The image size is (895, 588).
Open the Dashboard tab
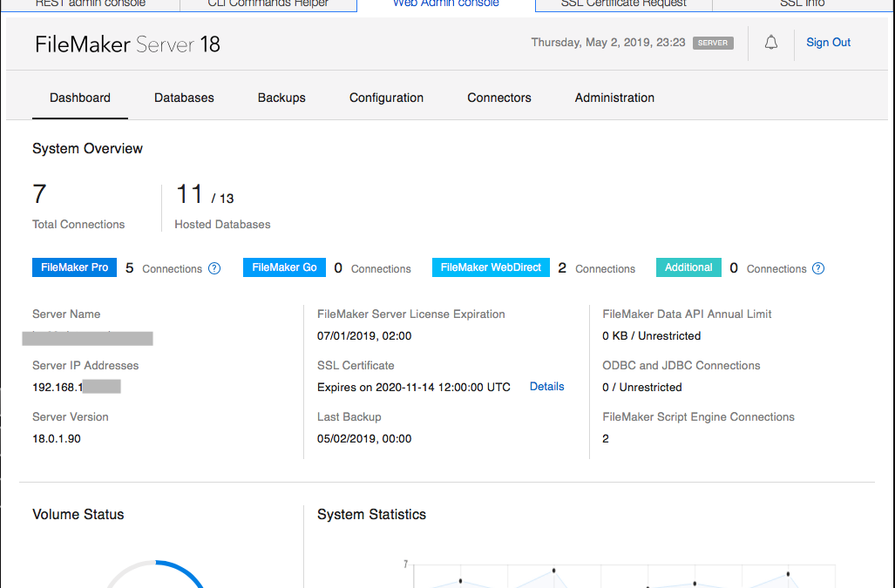[x=80, y=98]
